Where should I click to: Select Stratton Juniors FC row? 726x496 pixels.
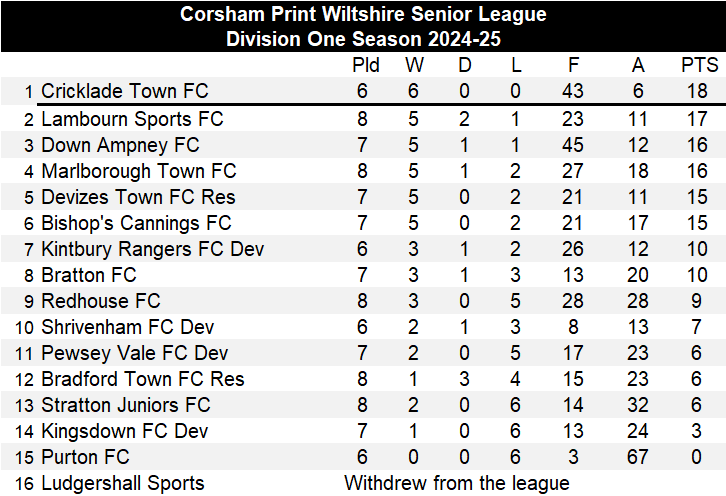(125, 405)
